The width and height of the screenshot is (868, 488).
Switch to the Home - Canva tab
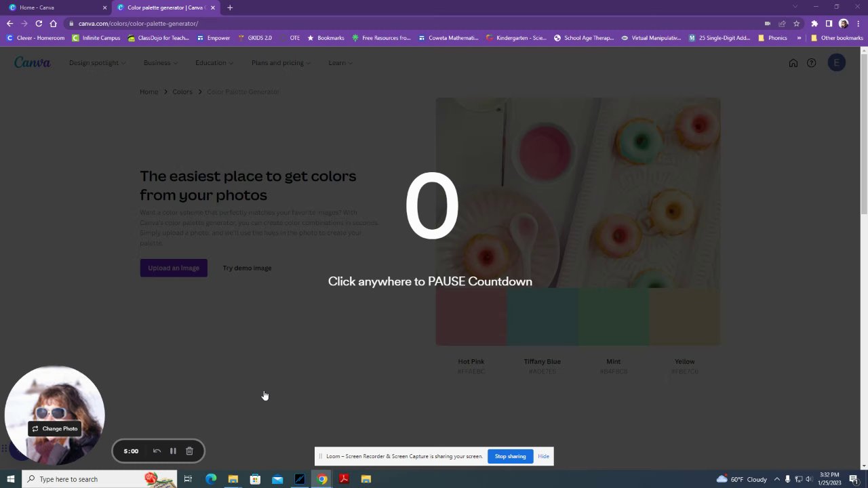[56, 7]
